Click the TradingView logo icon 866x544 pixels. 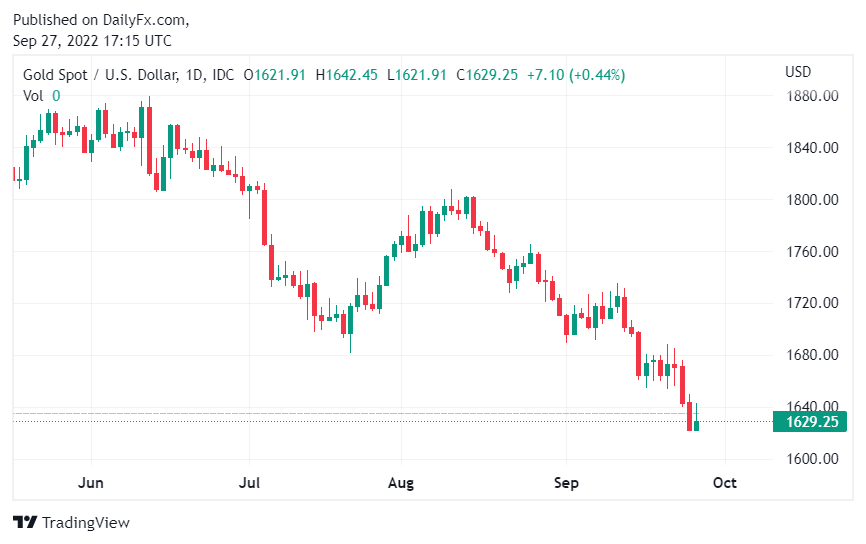[25, 522]
